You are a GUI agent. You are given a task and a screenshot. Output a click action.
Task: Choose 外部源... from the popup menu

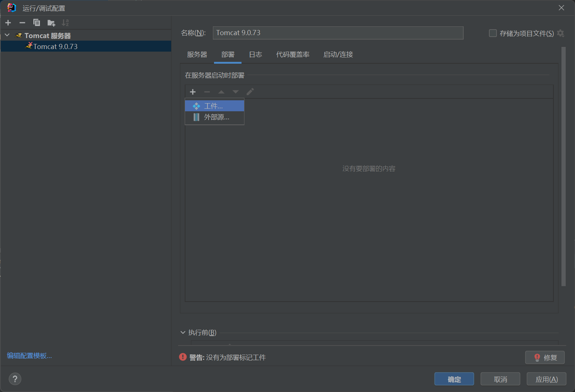point(215,117)
